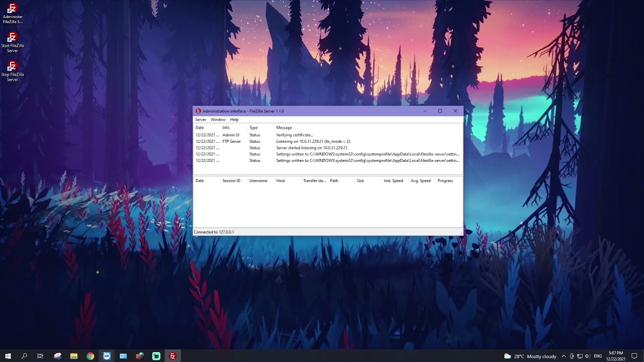Close the FileZilla Server administration window

(x=455, y=111)
